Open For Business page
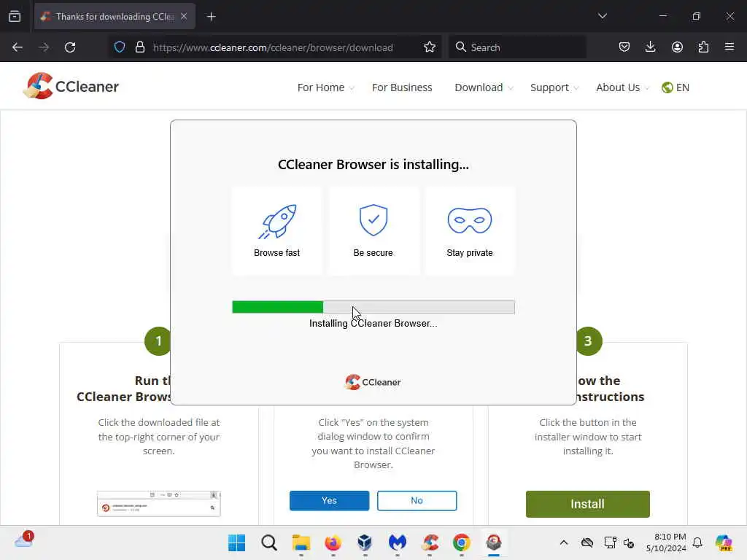 [x=402, y=87]
